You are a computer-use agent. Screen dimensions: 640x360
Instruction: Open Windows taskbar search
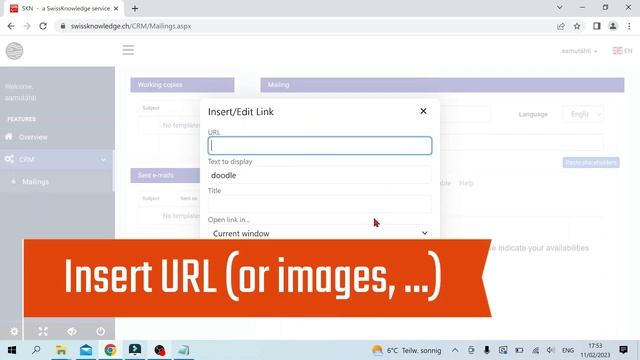[x=36, y=350]
